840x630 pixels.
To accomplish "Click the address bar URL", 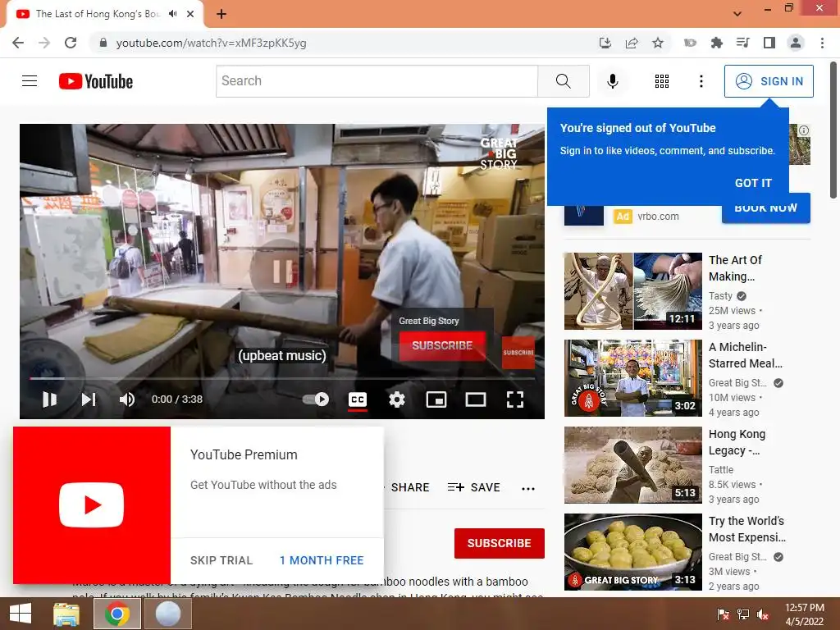I will point(211,43).
